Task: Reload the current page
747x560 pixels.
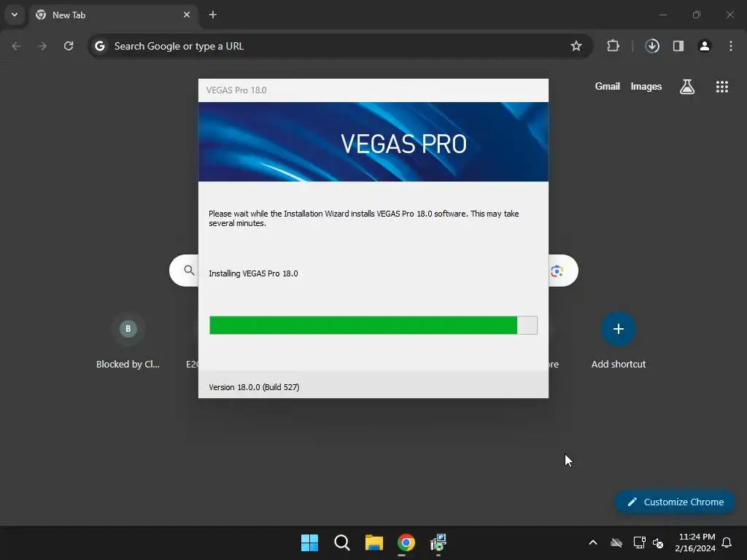Action: tap(69, 46)
